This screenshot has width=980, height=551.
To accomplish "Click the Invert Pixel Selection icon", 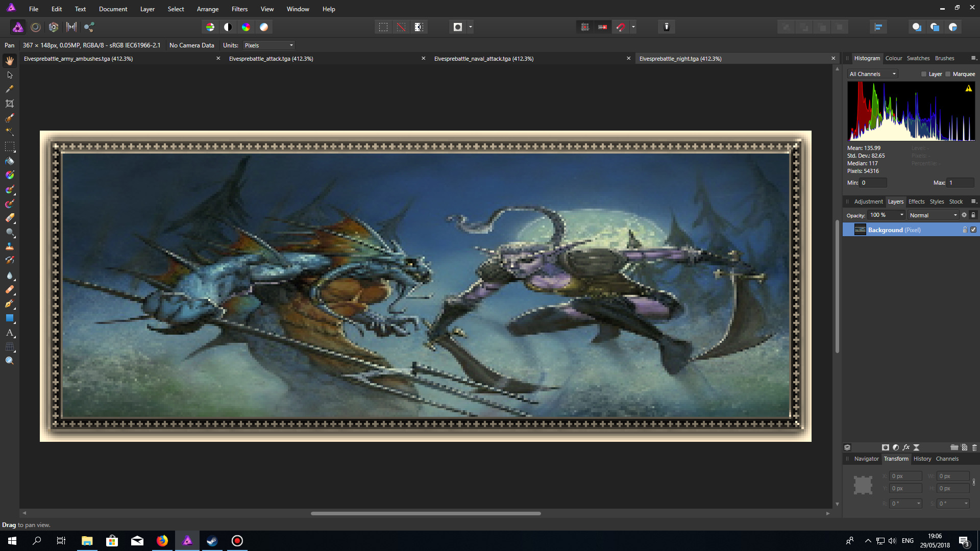I will [419, 27].
